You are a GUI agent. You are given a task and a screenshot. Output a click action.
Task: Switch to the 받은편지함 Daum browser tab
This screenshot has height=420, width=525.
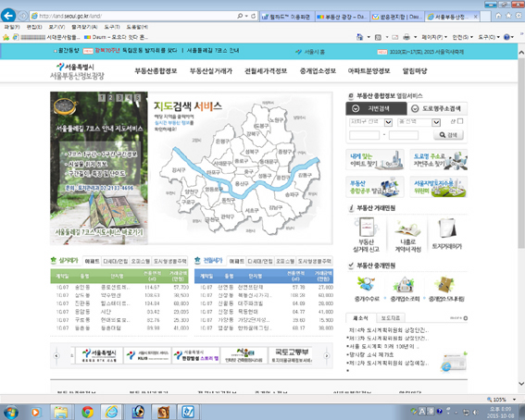click(x=397, y=17)
